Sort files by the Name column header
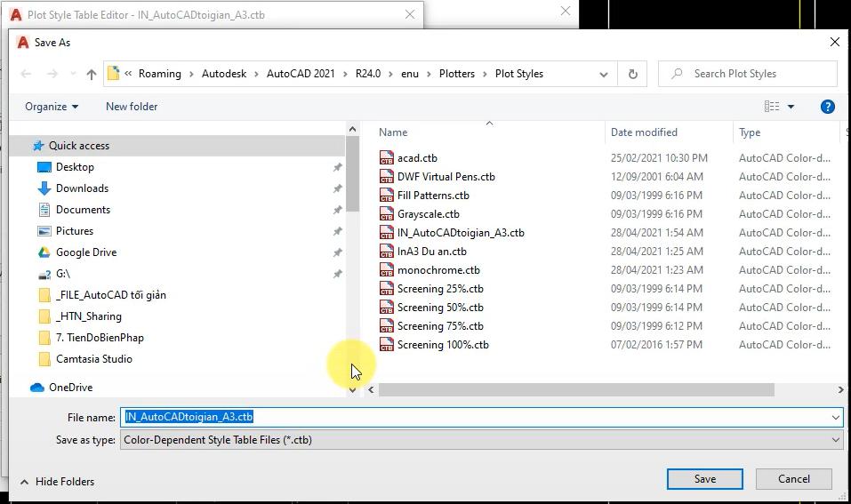This screenshot has height=504, width=851. tap(393, 132)
